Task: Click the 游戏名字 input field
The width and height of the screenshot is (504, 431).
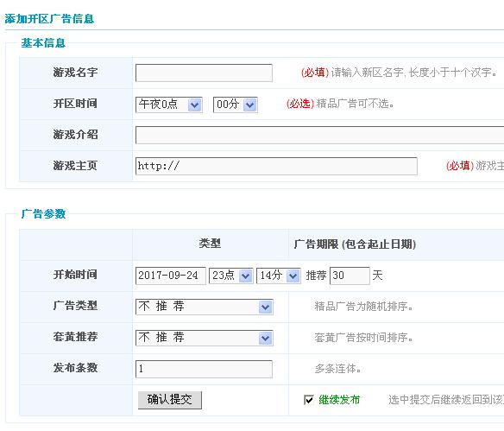Action: [x=204, y=73]
